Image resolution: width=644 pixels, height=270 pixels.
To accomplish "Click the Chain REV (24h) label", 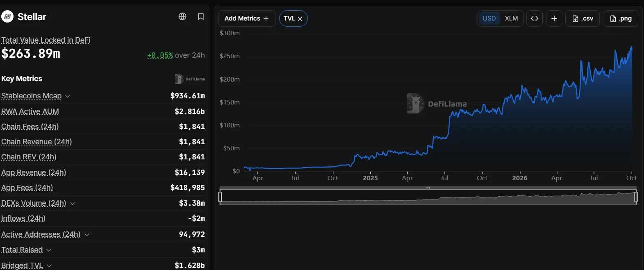I will coord(29,157).
